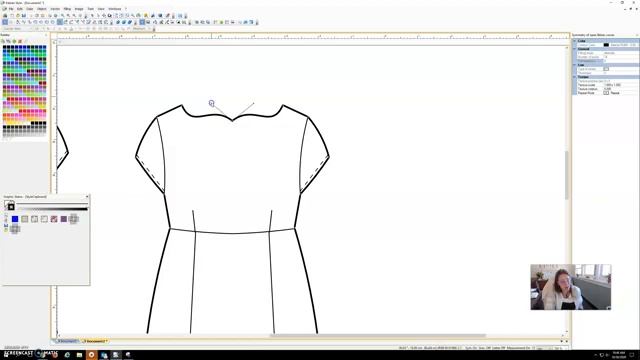The width and height of the screenshot is (640, 360).
Task: Click the black fill and stroke indicator
Action: coord(11,207)
